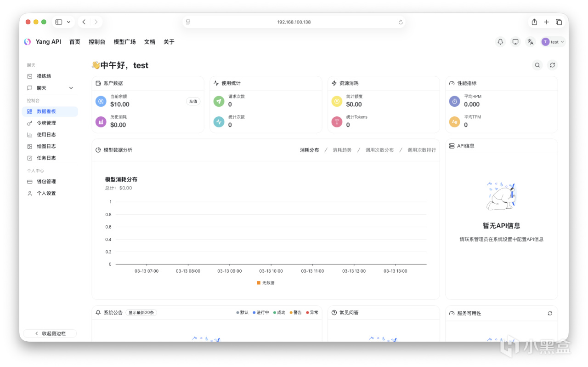
Task: Expand the 聊天 sidebar submenu
Action: [x=50, y=88]
